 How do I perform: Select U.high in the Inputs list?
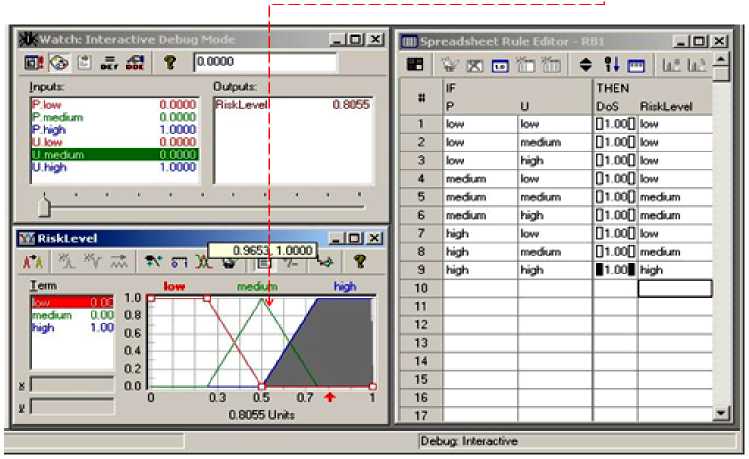tap(114, 167)
